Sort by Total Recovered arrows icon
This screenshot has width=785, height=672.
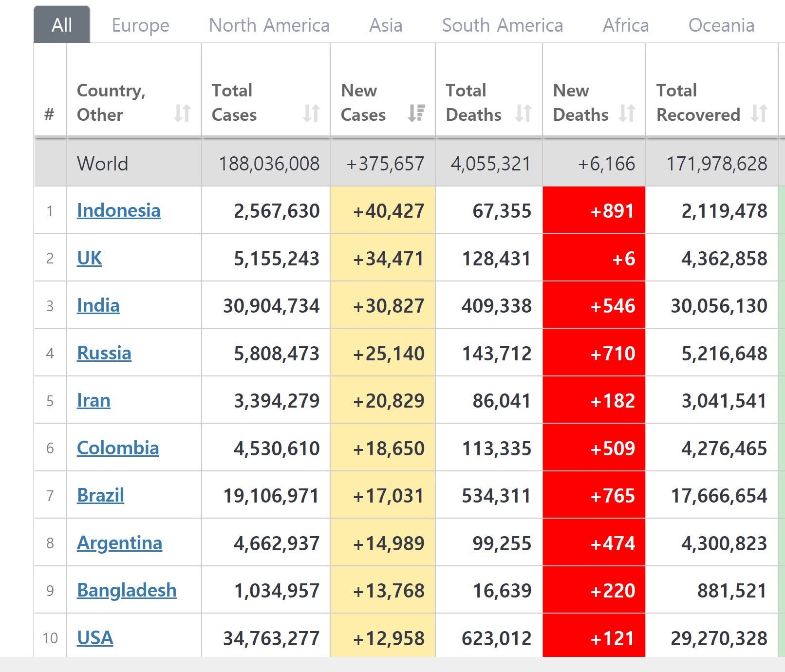click(x=759, y=113)
